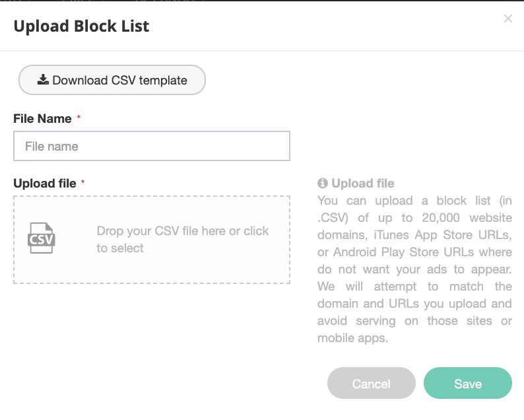This screenshot has height=420, width=524.
Task: Focus the File name text field
Action: point(152,146)
